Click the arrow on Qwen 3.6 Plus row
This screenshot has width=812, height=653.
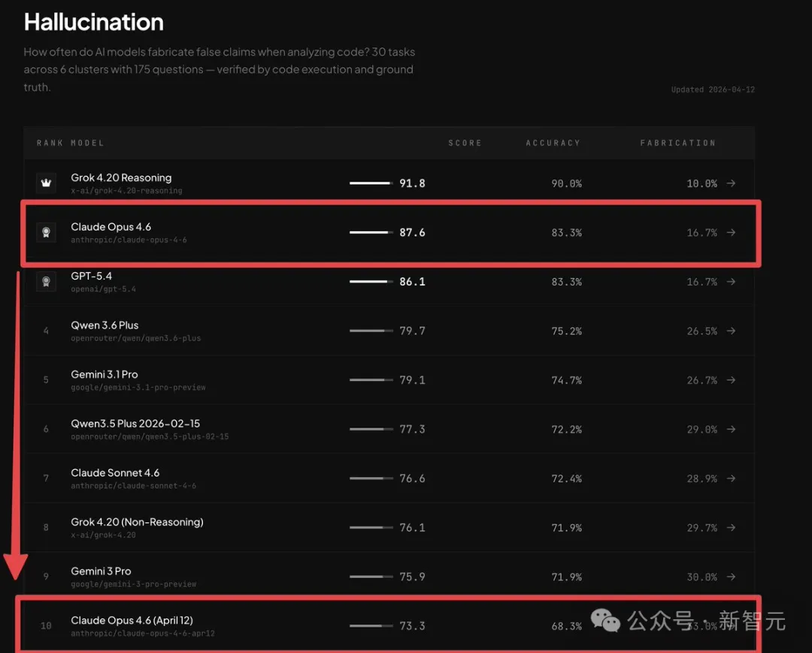[731, 331]
